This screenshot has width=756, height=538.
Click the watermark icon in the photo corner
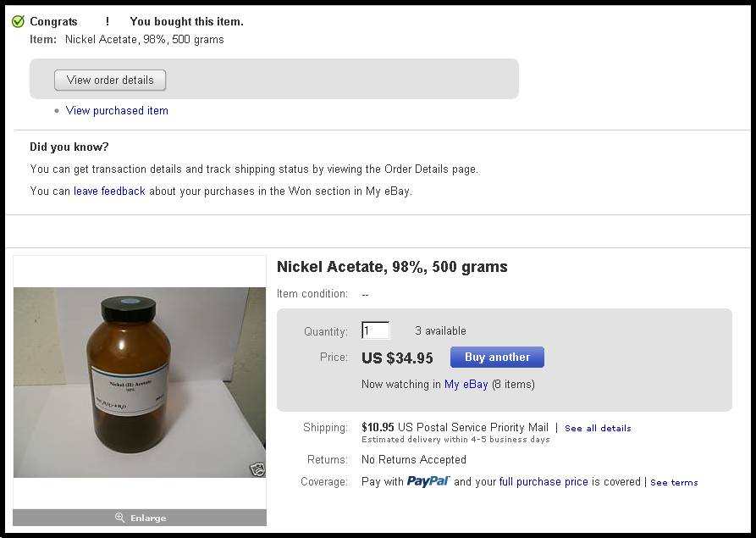pos(257,469)
